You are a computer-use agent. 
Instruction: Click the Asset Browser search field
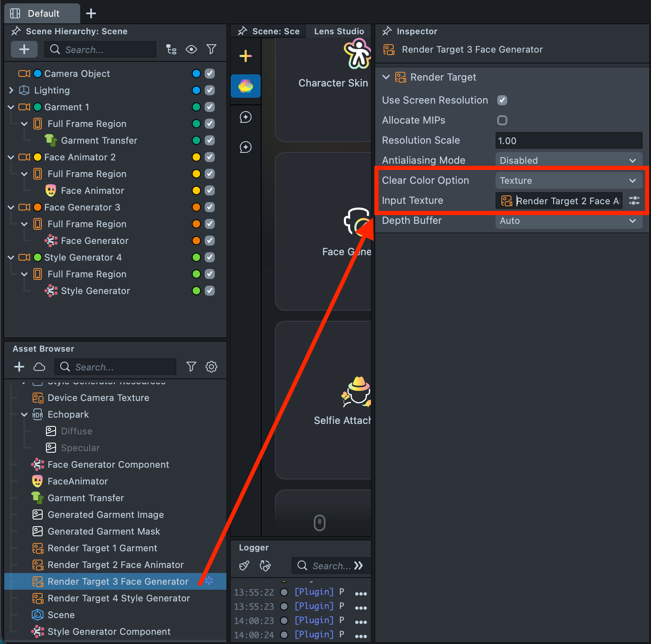coord(115,367)
